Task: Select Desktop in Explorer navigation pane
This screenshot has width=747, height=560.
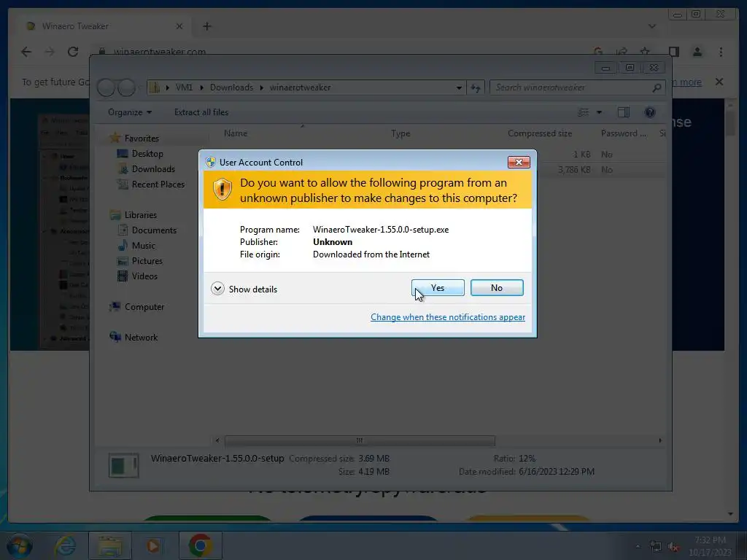Action: [147, 154]
